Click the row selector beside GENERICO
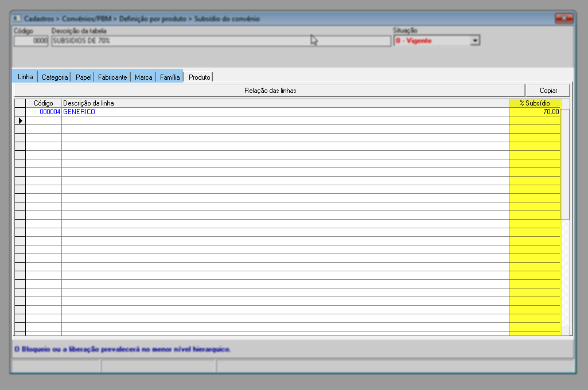Viewport: 588px width, 390px height. (20, 112)
